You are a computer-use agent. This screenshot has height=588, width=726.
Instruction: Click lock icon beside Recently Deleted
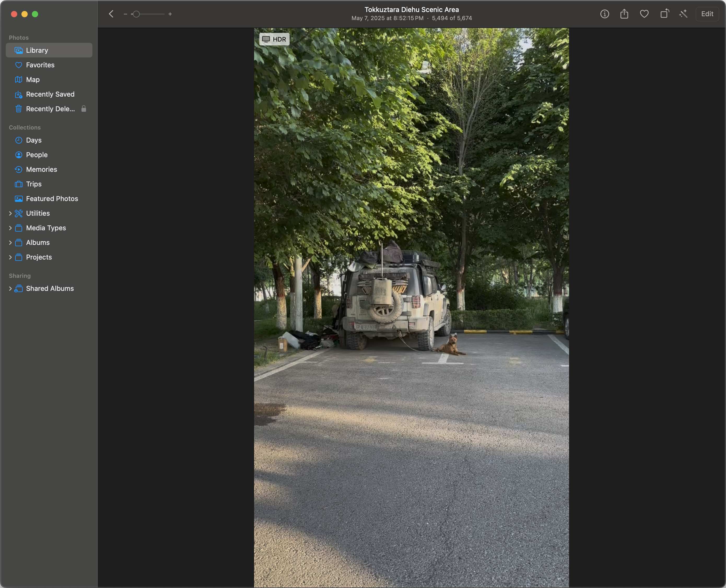(84, 109)
